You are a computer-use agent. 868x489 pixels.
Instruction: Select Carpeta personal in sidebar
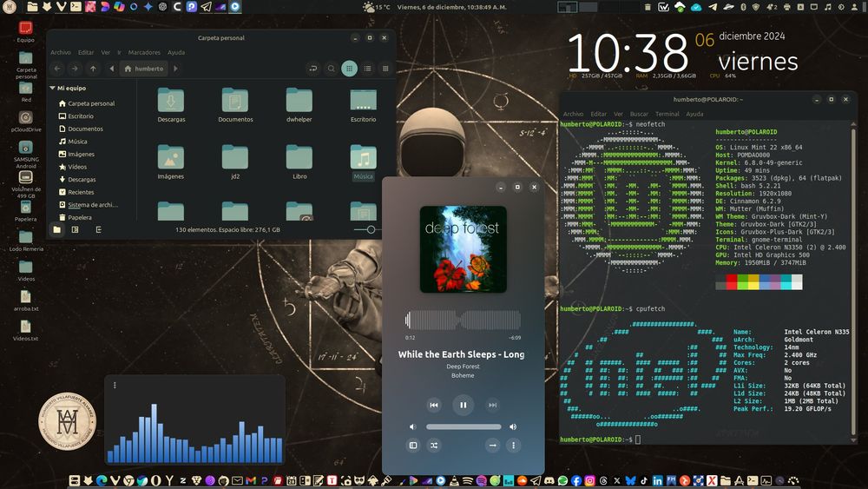(87, 103)
